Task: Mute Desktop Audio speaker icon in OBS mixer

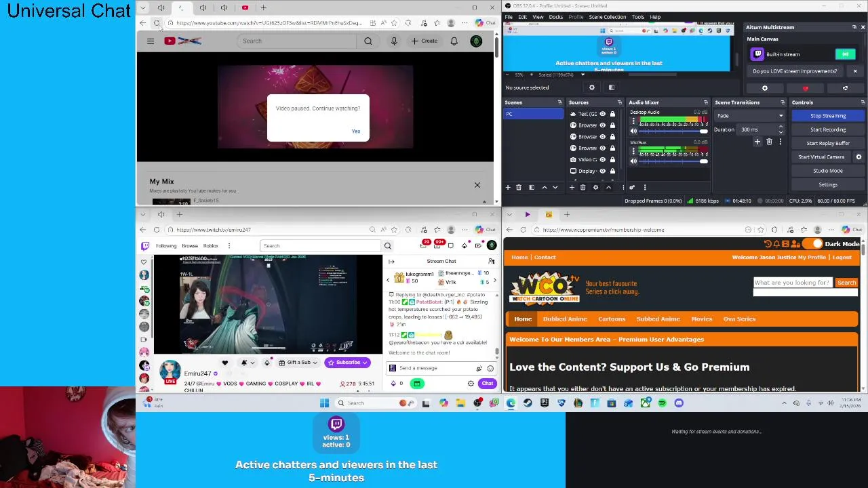Action: 633,131
